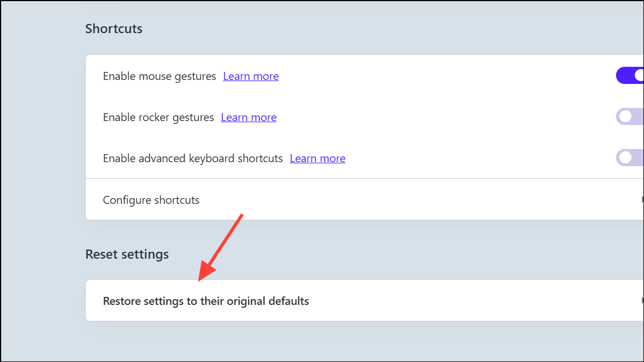Image resolution: width=644 pixels, height=362 pixels.
Task: Expand arrow at end of Configure shortcuts
Action: pos(642,199)
